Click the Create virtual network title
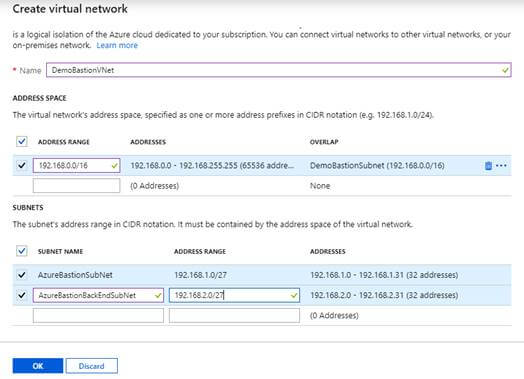This screenshot has width=524, height=379. 70,9
